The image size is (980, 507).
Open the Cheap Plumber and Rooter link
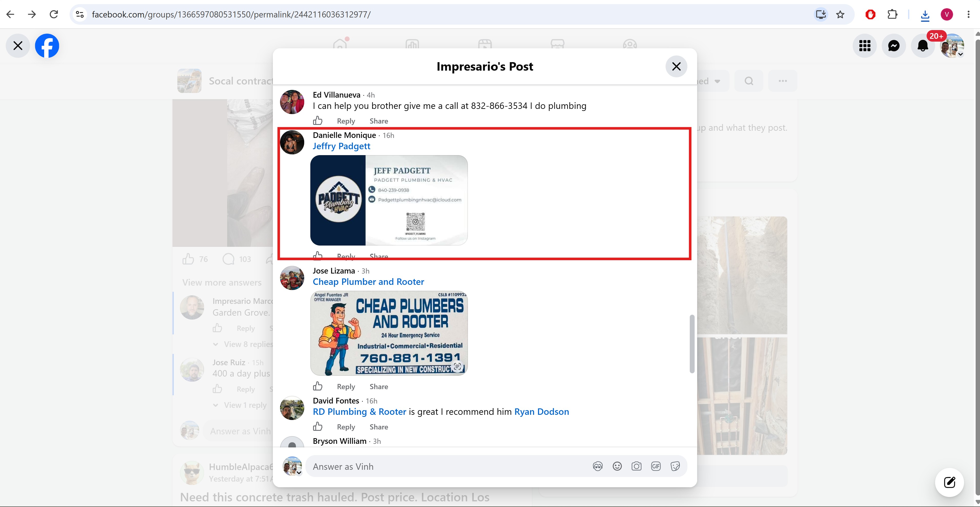368,282
